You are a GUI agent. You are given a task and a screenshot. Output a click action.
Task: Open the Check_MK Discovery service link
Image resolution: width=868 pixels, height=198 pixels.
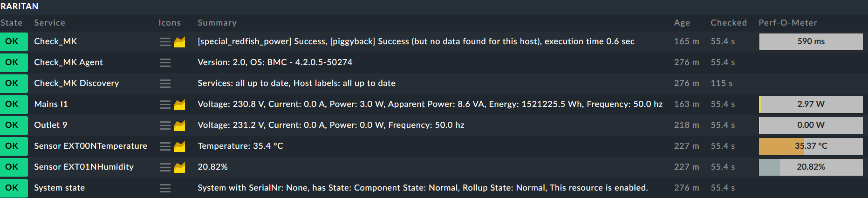pyautogui.click(x=76, y=83)
